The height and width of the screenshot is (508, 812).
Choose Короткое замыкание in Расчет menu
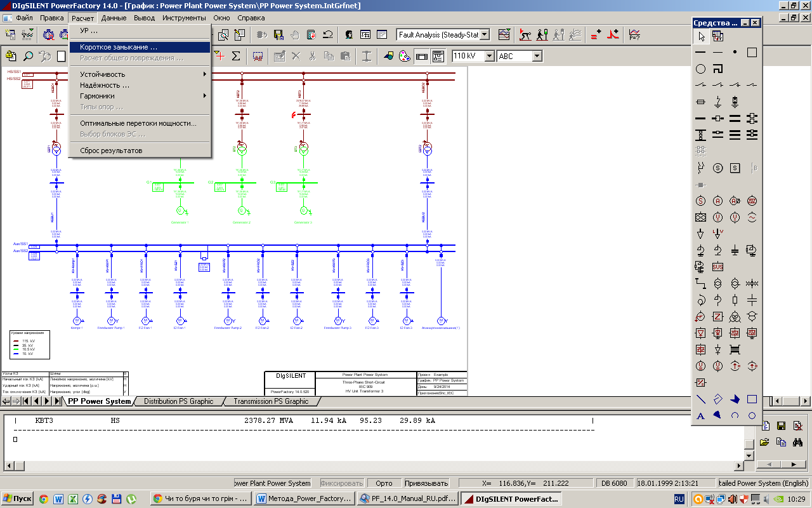point(140,47)
